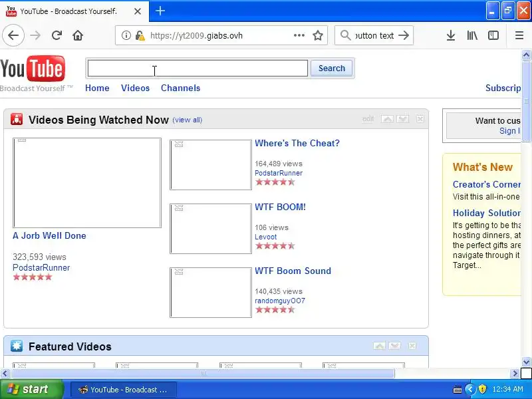This screenshot has height=399, width=532.
Task: Open the downloads arrow icon
Action: (x=451, y=35)
